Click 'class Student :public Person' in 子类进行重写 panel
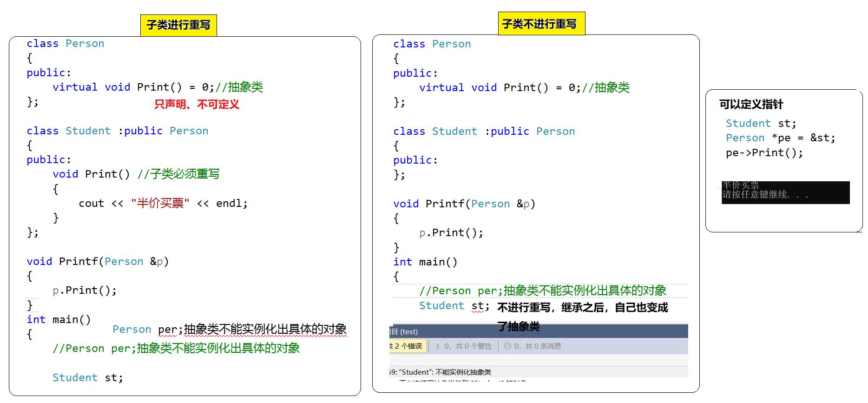This screenshot has width=868, height=403. [x=118, y=131]
